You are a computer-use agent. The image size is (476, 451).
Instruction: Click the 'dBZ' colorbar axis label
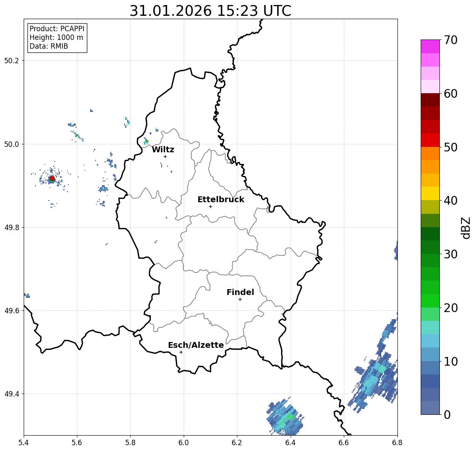466,228
